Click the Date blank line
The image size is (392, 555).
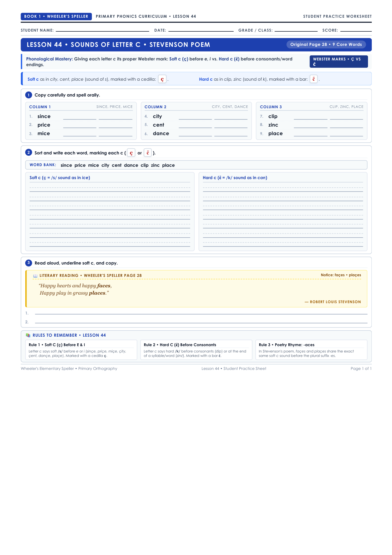(x=201, y=31)
